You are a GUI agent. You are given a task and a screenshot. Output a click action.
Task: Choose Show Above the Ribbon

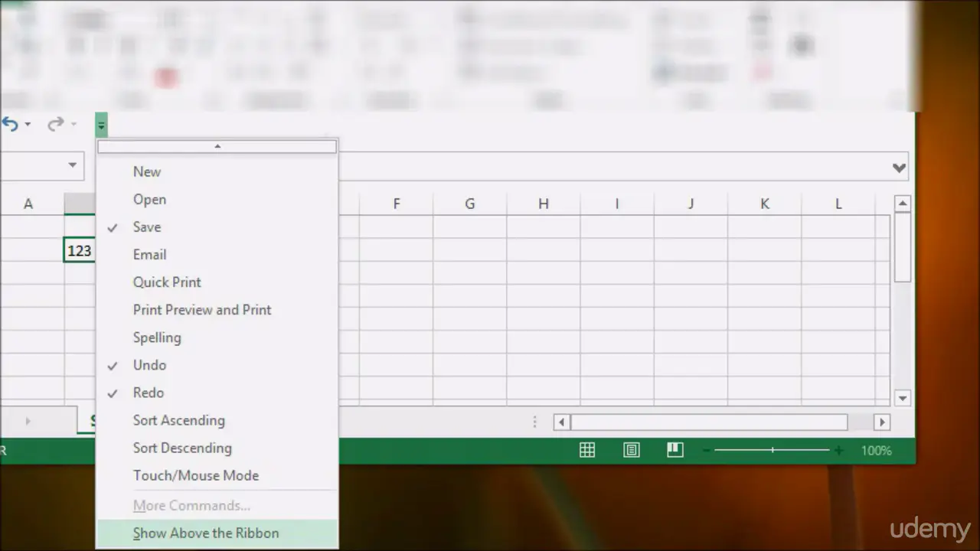tap(217, 533)
